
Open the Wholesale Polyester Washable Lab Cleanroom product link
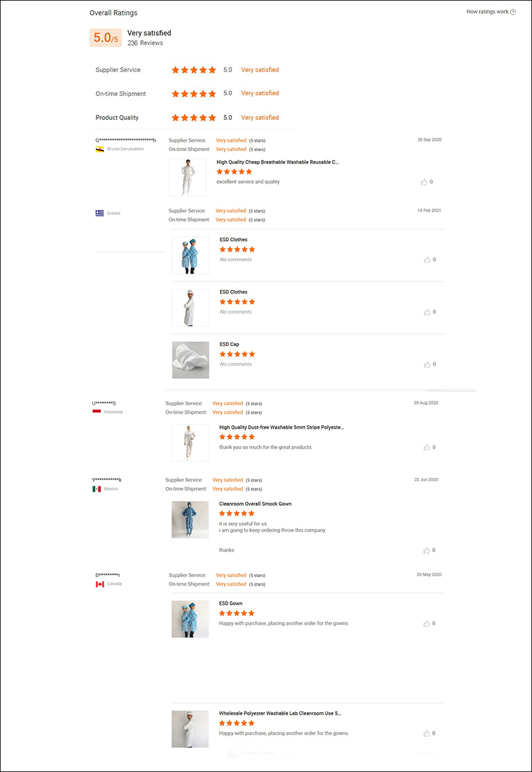(x=279, y=713)
